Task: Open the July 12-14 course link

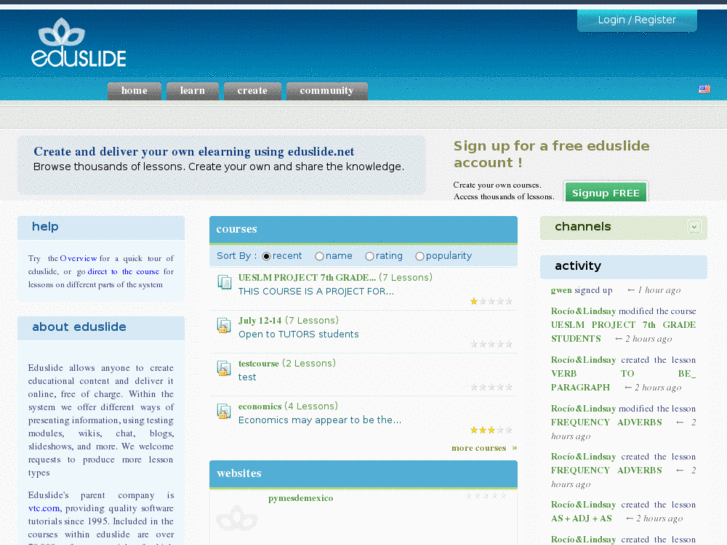Action: (x=260, y=321)
